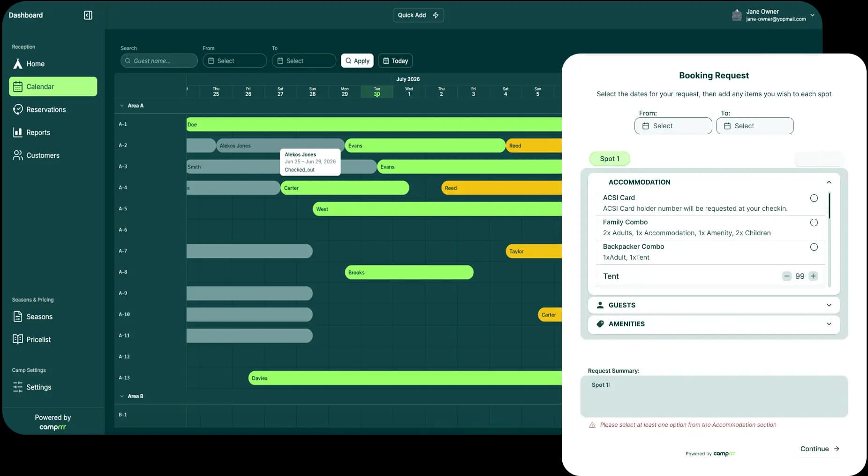
Task: Click the Reservations check badge icon
Action: point(18,109)
